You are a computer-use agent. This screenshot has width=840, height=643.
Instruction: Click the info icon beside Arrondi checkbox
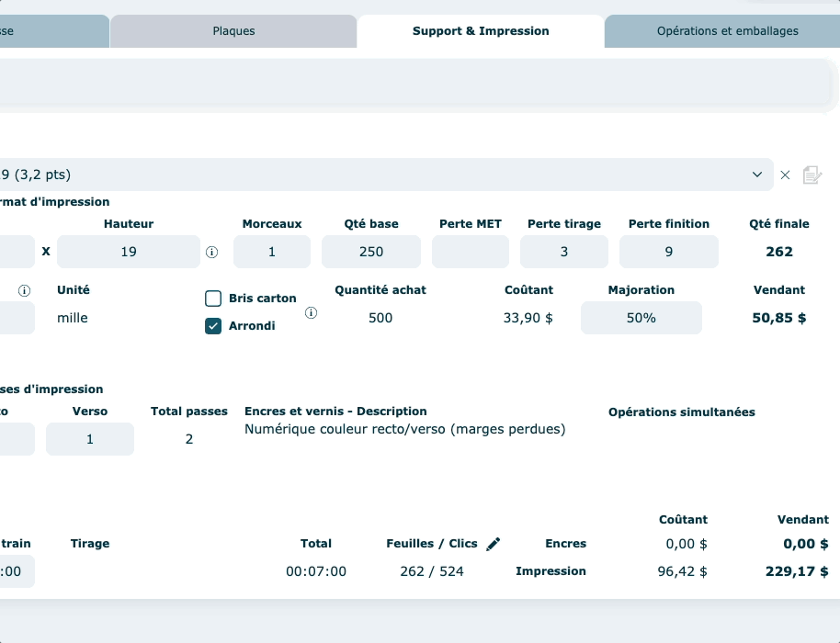tap(311, 313)
